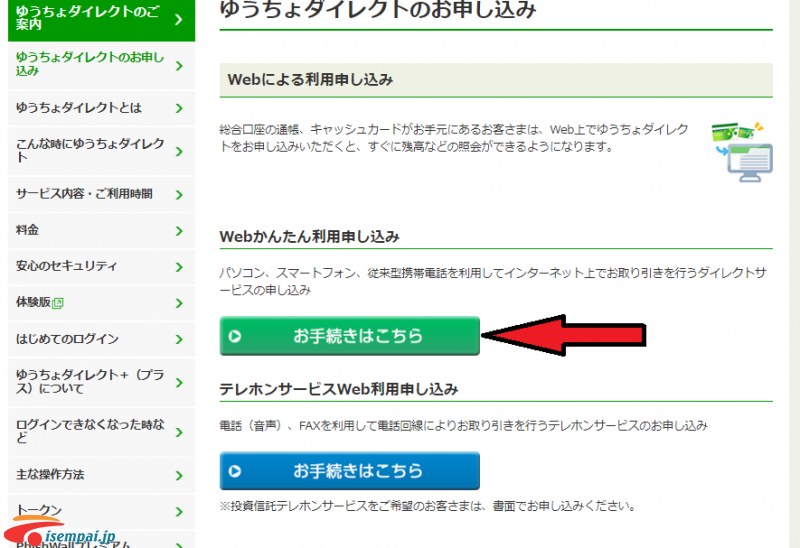The height and width of the screenshot is (548, 800).
Task: Open ゆうちょダイレクトのご案内 sidebar header
Action: pyautogui.click(x=102, y=19)
